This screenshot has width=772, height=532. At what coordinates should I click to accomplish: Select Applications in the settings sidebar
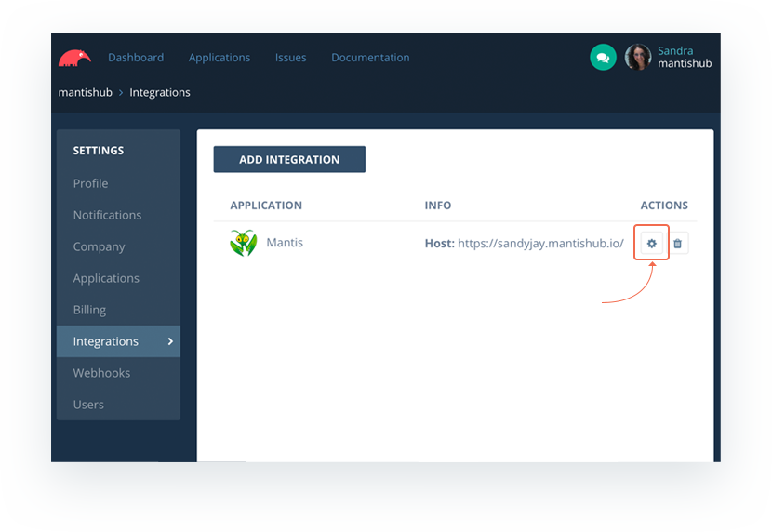click(x=118, y=278)
